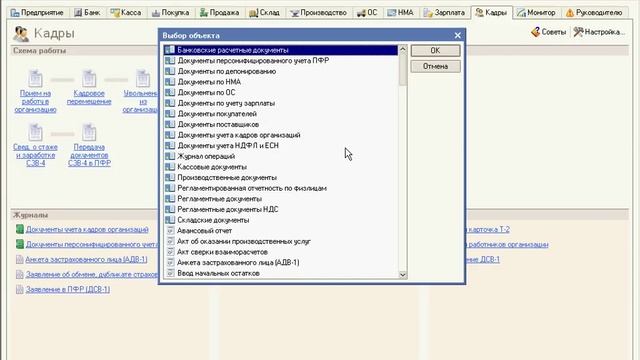Open the Зарплата tab
The width and height of the screenshot is (640, 360).
444,13
